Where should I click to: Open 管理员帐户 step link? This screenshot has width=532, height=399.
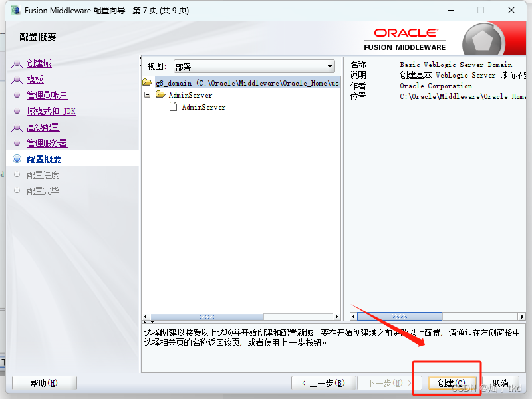pyautogui.click(x=47, y=95)
